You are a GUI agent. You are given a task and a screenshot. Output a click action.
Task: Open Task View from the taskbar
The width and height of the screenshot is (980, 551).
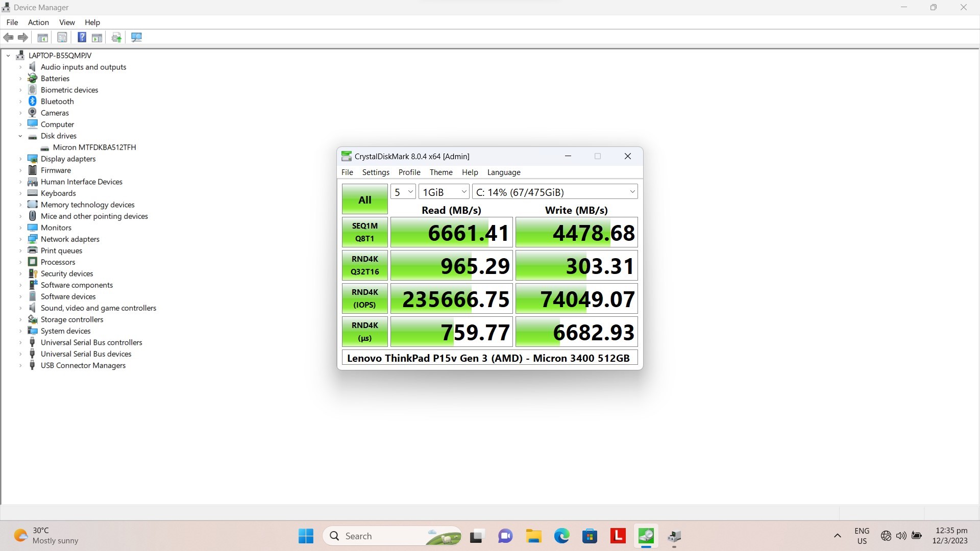point(476,536)
